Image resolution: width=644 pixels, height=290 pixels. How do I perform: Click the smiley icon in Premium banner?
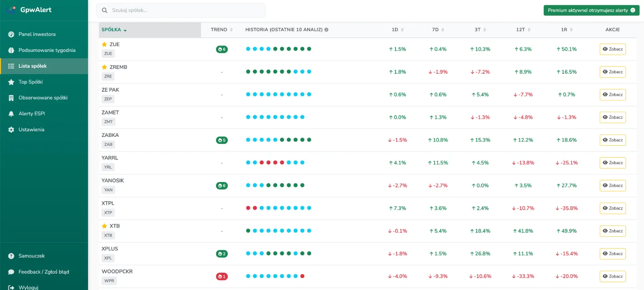pyautogui.click(x=633, y=10)
